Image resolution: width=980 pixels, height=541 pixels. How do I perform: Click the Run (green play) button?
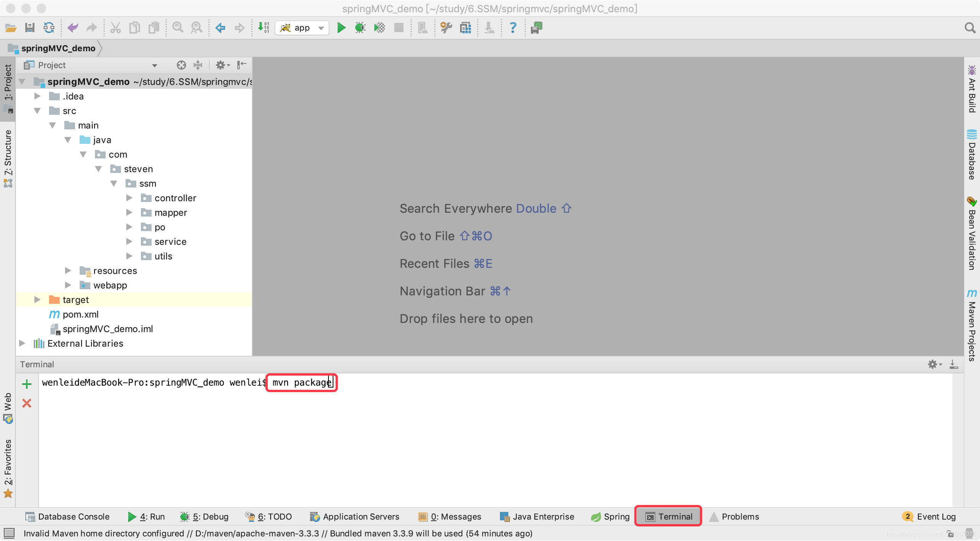pyautogui.click(x=341, y=27)
